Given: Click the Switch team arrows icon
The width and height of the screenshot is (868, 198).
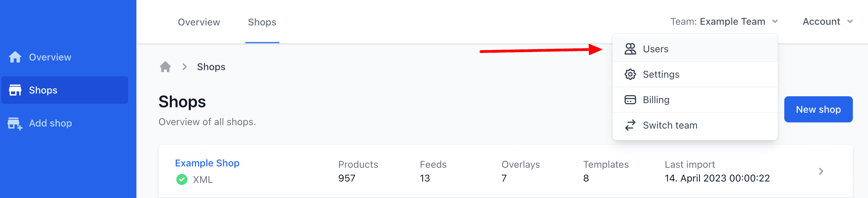Looking at the screenshot, I should [x=630, y=125].
